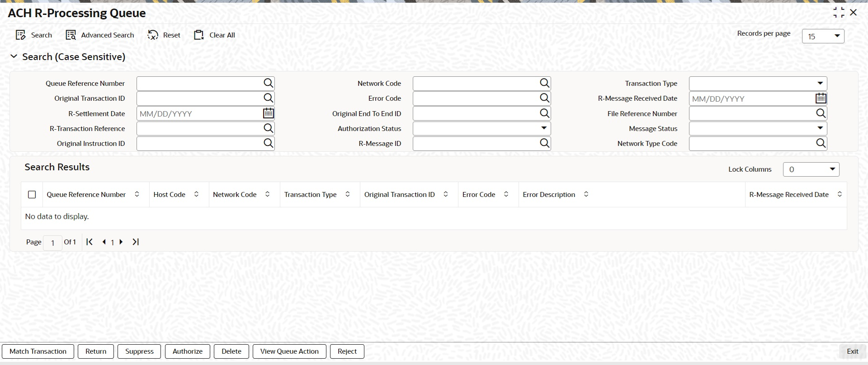Open lookup for Network Type Code
This screenshot has width=868, height=365.
pos(821,143)
